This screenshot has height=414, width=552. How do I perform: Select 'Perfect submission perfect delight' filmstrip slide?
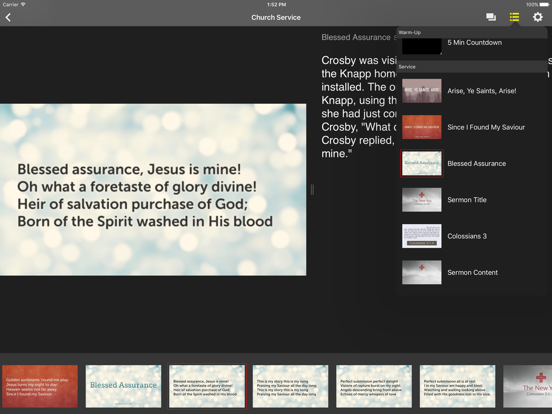374,386
